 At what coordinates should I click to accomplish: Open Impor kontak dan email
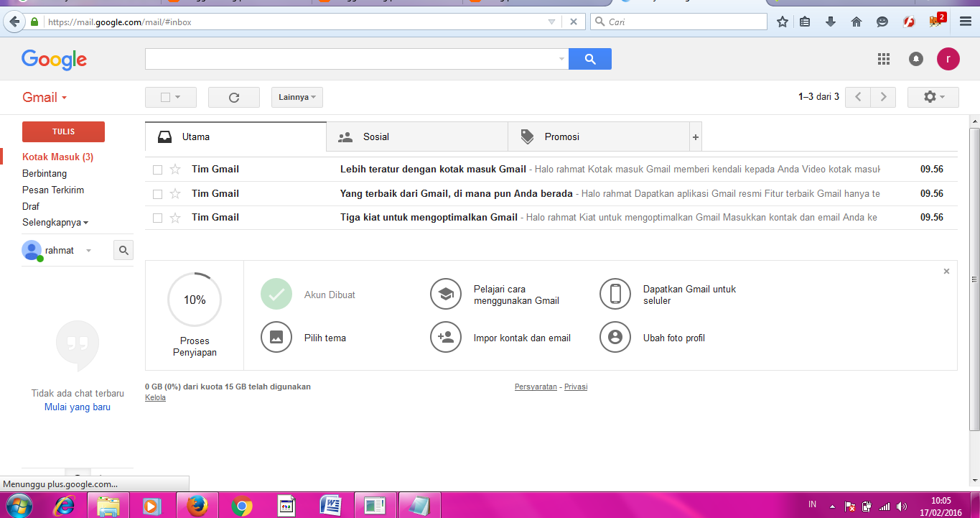tap(500, 338)
